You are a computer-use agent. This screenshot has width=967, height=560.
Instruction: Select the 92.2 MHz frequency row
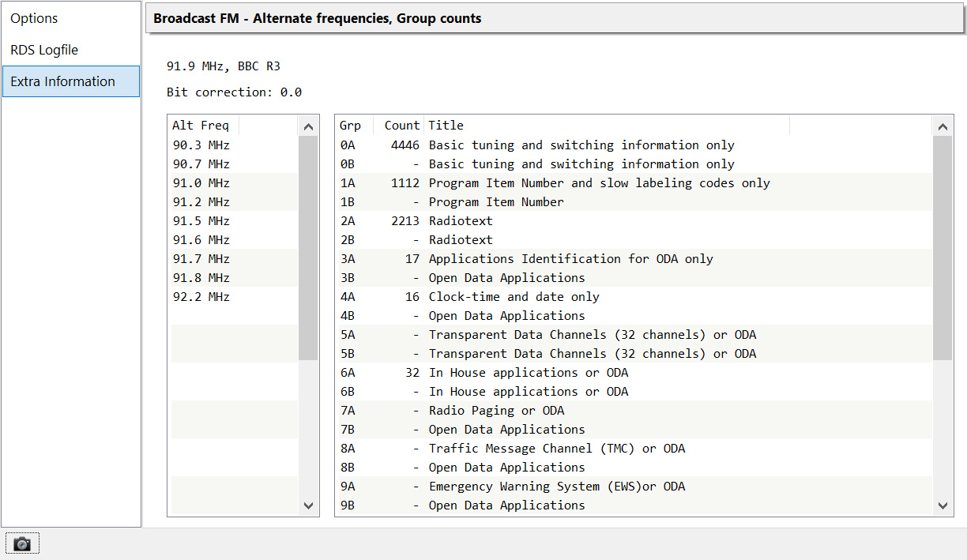coord(201,297)
